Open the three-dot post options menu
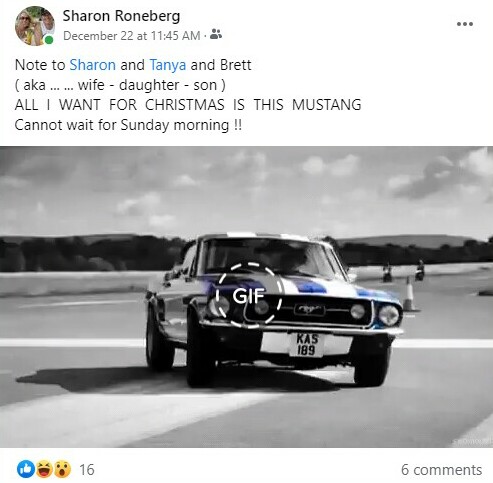493x483 pixels. click(x=465, y=24)
